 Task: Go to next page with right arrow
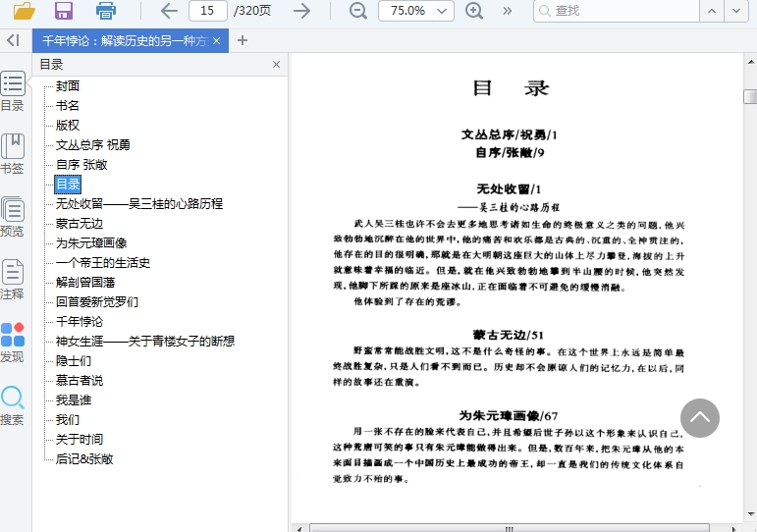302,11
